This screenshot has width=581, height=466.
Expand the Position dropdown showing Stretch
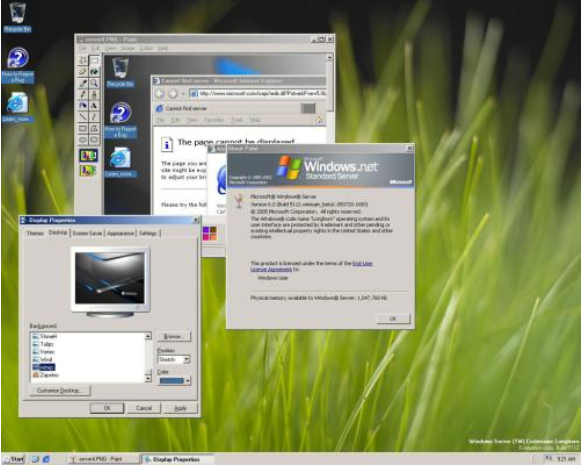[x=174, y=360]
